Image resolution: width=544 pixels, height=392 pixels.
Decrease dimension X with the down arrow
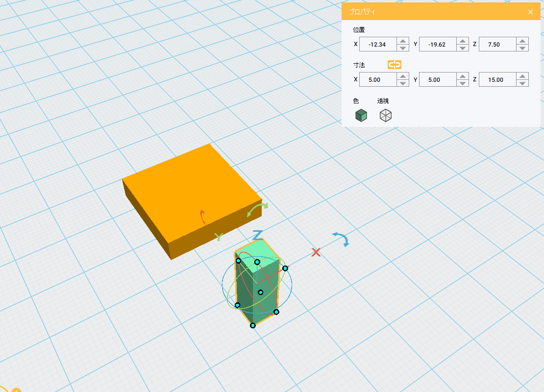coord(403,83)
